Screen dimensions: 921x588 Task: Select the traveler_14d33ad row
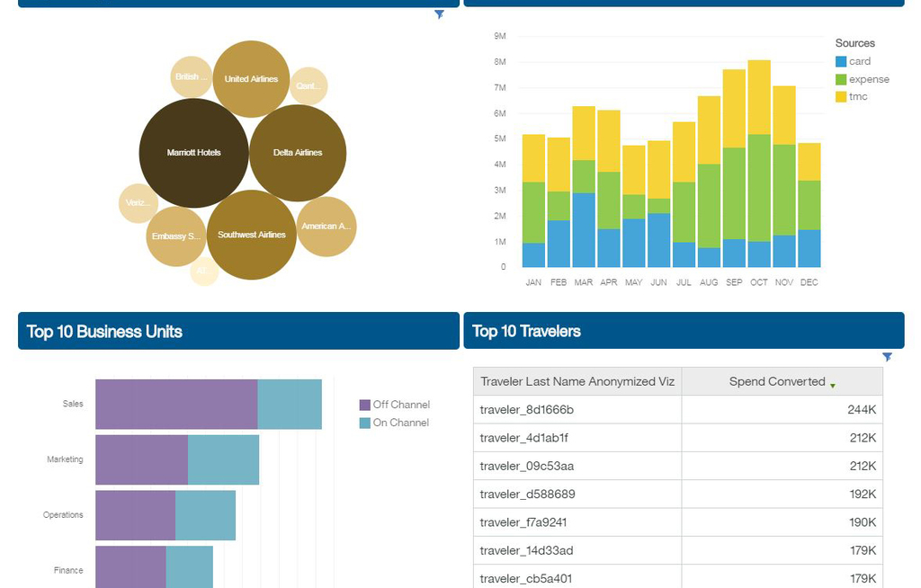pos(678,550)
